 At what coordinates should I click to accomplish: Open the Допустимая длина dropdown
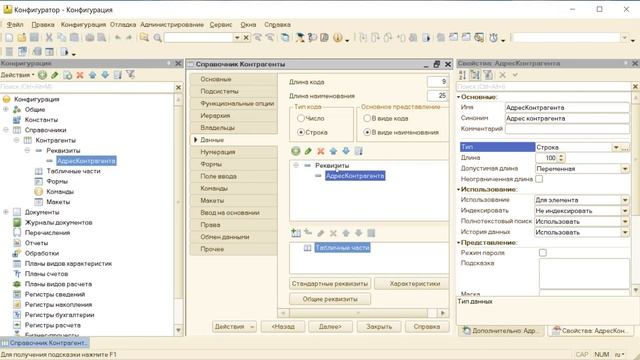tap(625, 169)
